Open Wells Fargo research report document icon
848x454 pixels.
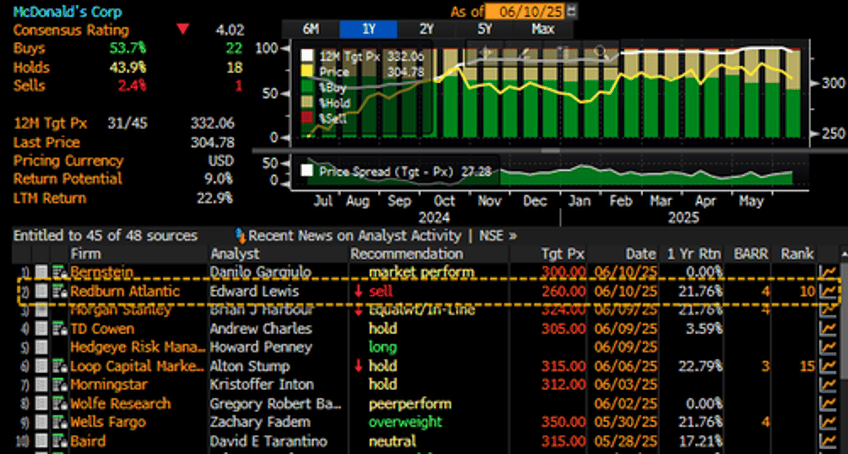[x=58, y=422]
